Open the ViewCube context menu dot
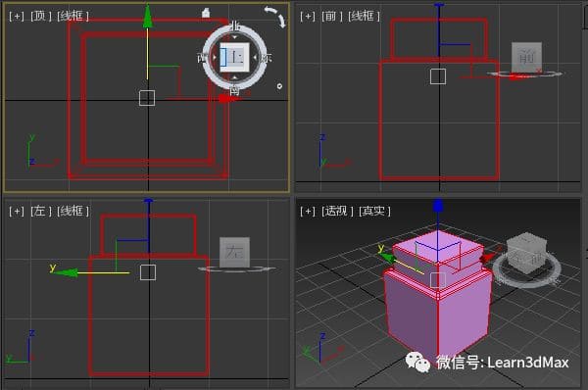Image resolution: width=588 pixels, height=390 pixels. click(279, 86)
